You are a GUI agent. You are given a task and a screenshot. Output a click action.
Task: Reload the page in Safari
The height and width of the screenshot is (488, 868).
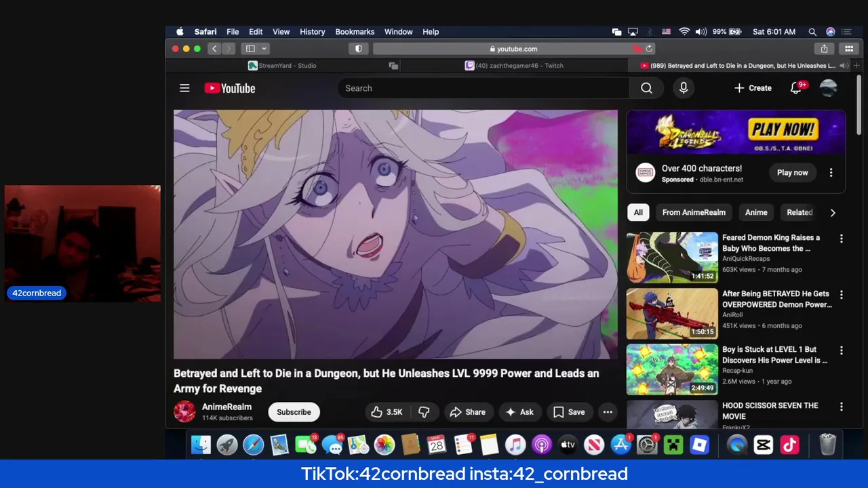point(649,49)
